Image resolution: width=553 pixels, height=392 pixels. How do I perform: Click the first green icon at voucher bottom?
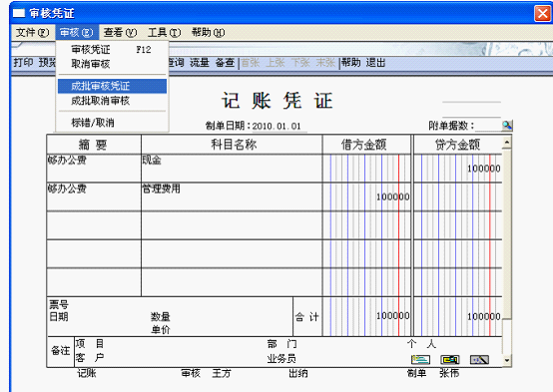coord(421,359)
